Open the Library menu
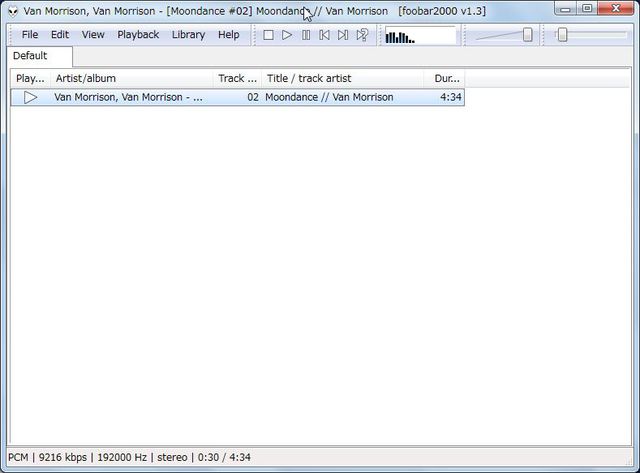This screenshot has width=640, height=473. (x=188, y=34)
